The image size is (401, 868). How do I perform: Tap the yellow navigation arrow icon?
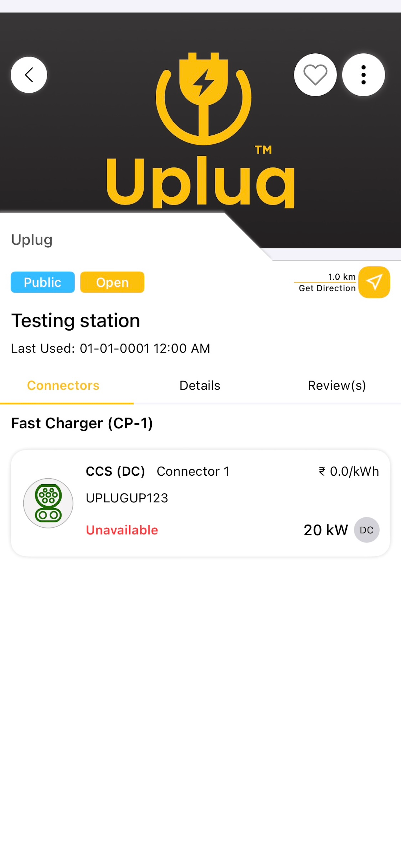(374, 282)
